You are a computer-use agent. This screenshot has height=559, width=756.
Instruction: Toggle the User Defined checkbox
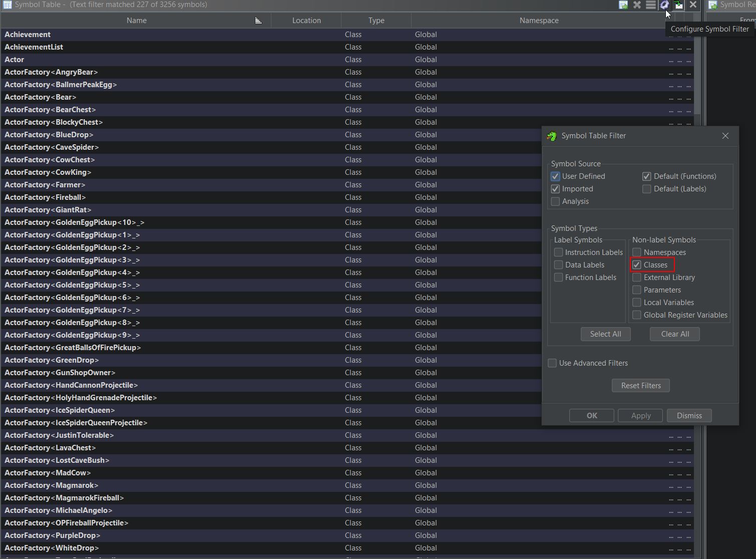[x=555, y=176]
